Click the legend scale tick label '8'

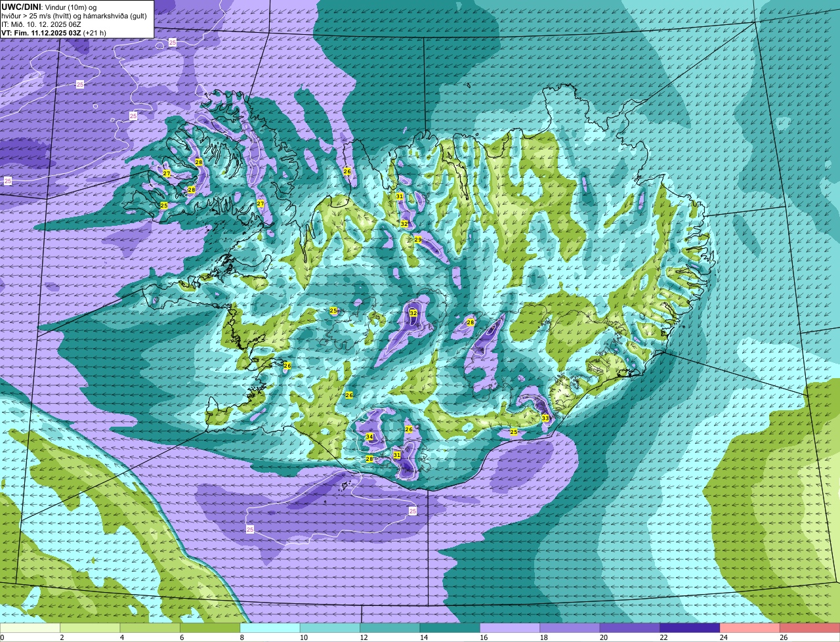pyautogui.click(x=242, y=637)
